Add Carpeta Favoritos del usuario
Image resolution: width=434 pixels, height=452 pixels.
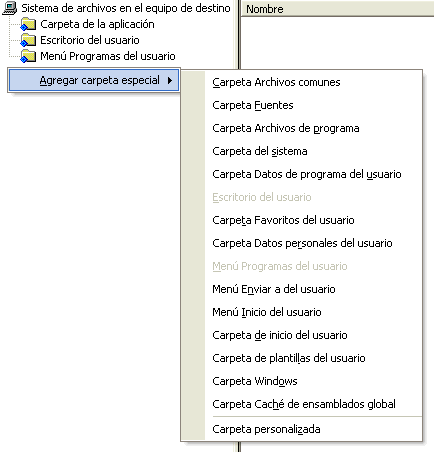pos(283,220)
